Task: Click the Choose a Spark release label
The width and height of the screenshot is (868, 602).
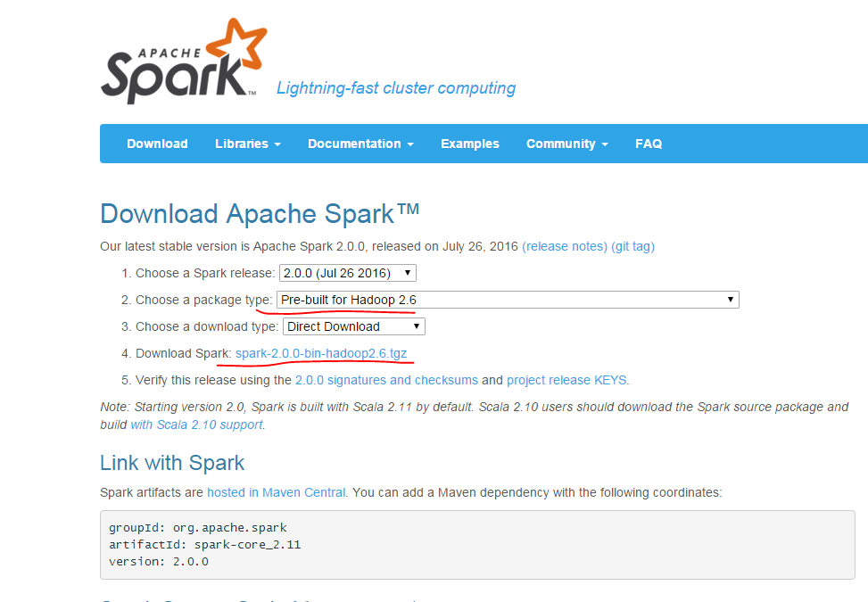Action: pos(205,273)
